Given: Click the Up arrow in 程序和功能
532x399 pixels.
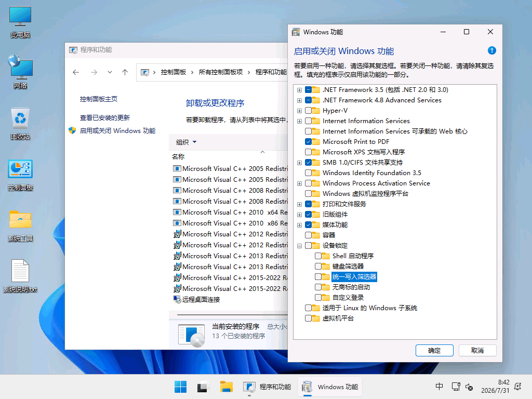Looking at the screenshot, I should point(125,72).
